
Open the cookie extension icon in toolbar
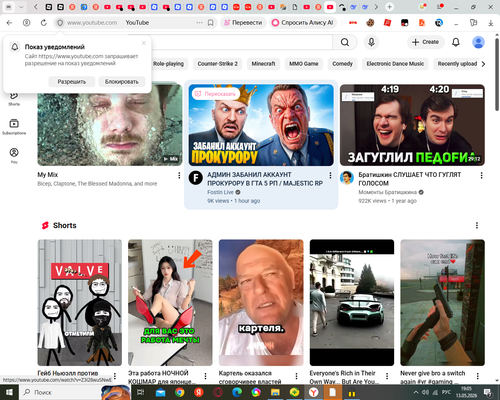tap(370, 23)
